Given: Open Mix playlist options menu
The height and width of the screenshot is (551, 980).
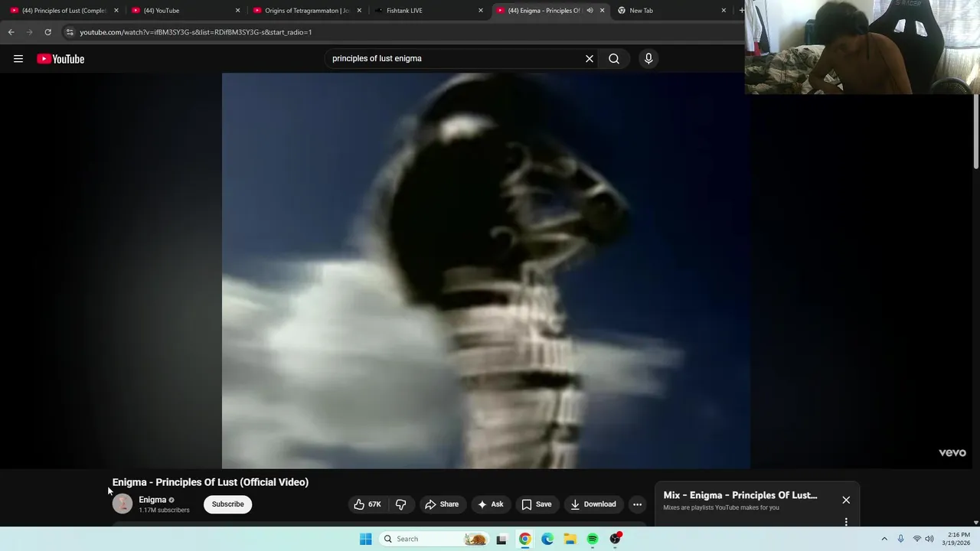Looking at the screenshot, I should [846, 522].
